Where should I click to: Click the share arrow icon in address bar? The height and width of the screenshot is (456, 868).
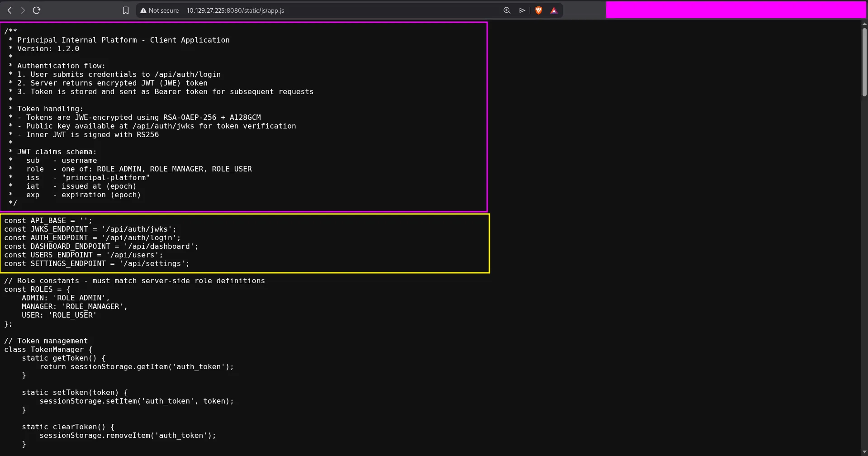[x=522, y=10]
